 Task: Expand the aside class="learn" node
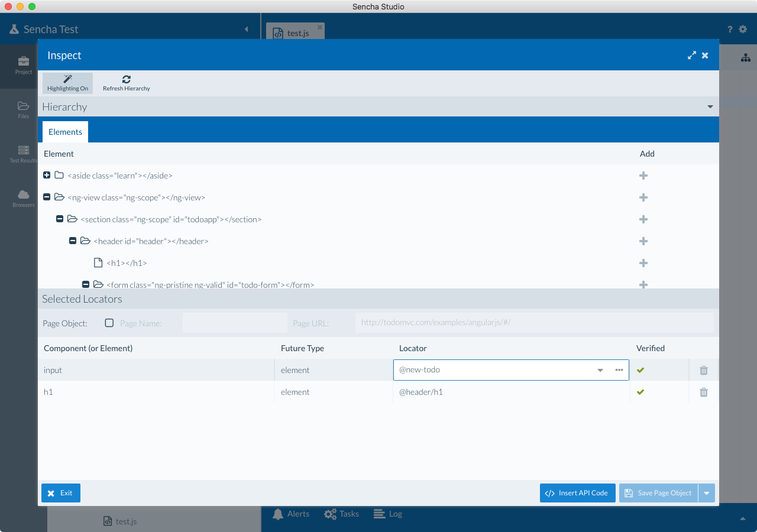tap(47, 176)
